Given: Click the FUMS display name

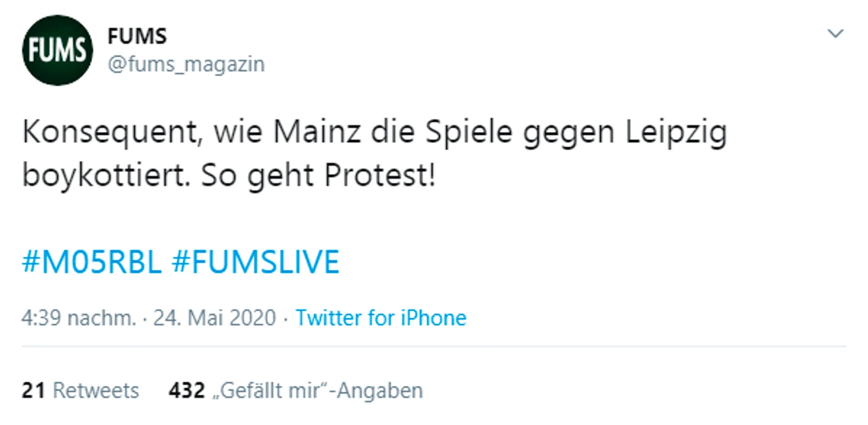Looking at the screenshot, I should [137, 36].
